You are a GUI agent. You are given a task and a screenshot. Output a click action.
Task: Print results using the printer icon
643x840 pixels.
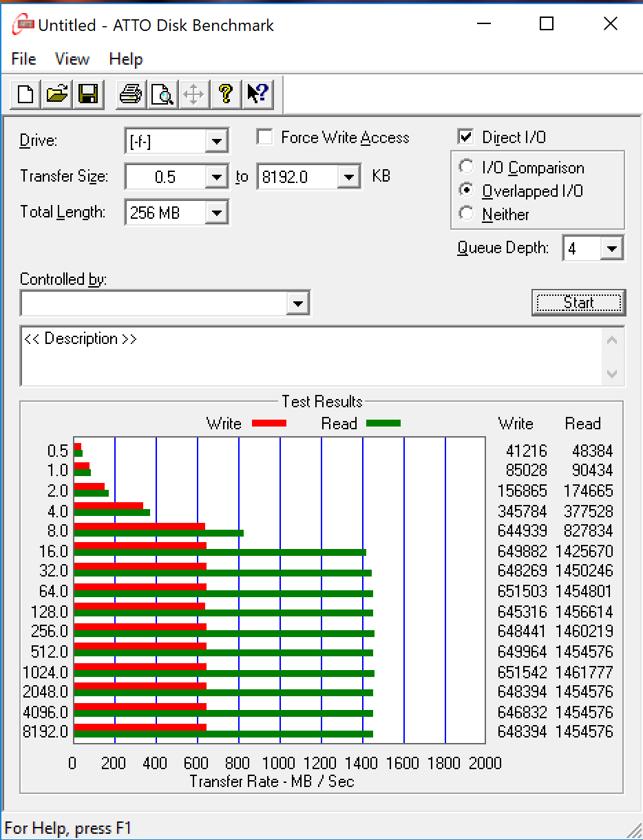130,94
